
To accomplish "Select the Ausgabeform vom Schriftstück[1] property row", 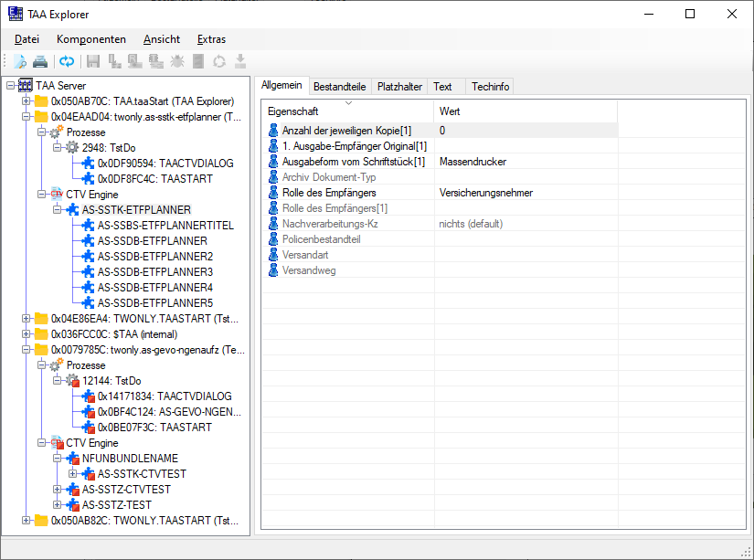I will pos(355,162).
